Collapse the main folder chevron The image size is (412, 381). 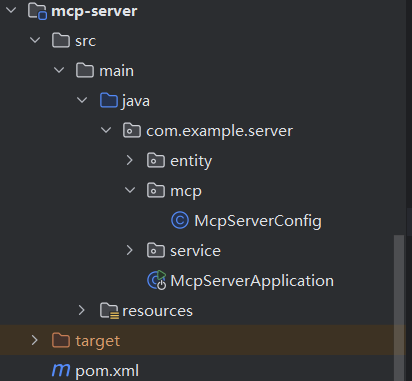(x=59, y=70)
